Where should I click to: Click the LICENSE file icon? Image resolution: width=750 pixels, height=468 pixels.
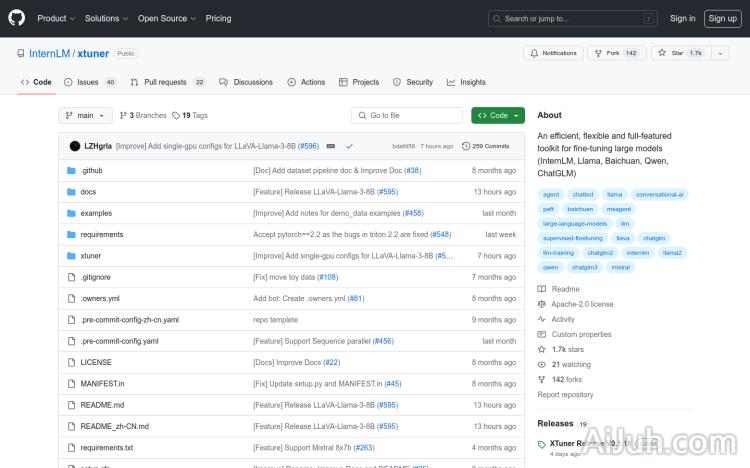[x=71, y=362]
